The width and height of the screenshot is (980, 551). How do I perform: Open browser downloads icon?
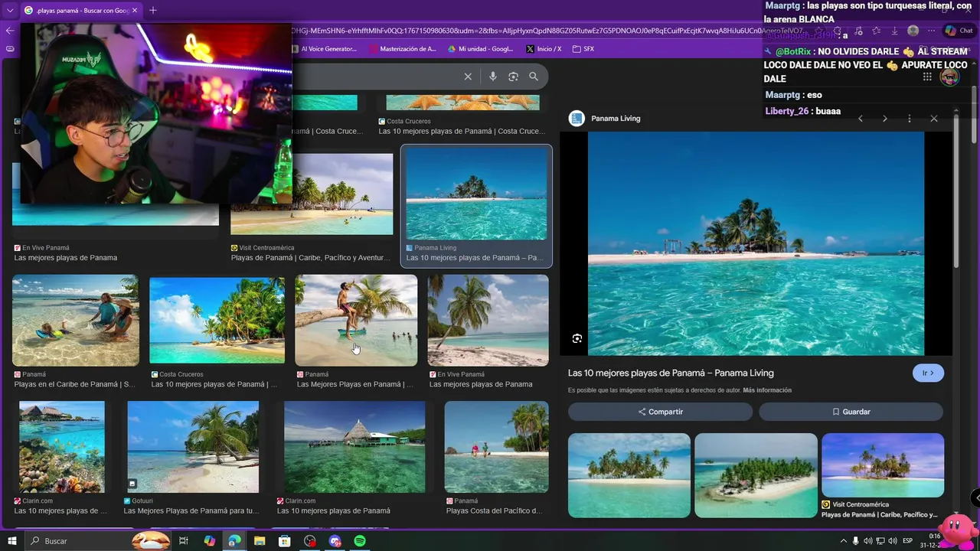click(894, 31)
